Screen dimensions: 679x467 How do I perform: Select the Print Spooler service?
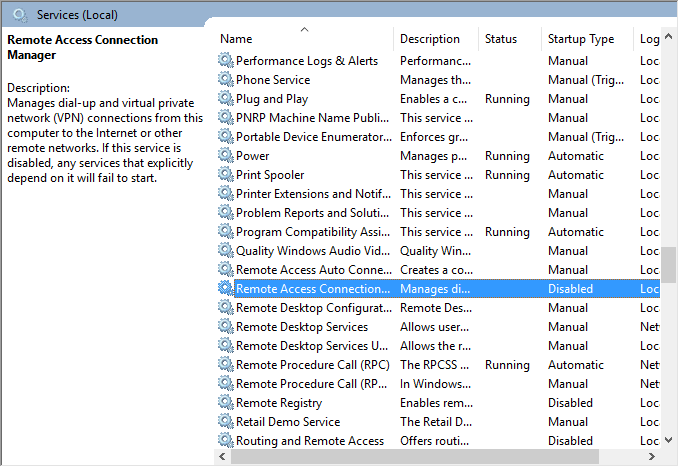(270, 175)
